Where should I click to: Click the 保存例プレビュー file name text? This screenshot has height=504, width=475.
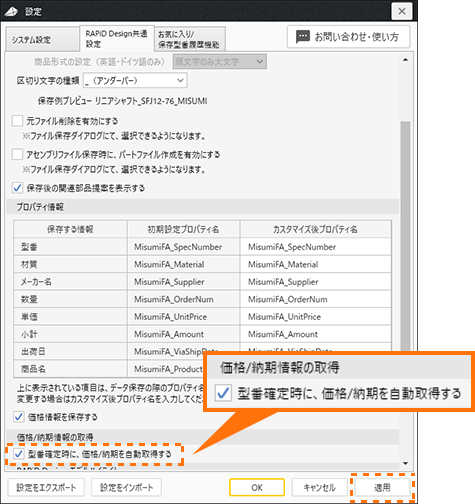pos(151,101)
